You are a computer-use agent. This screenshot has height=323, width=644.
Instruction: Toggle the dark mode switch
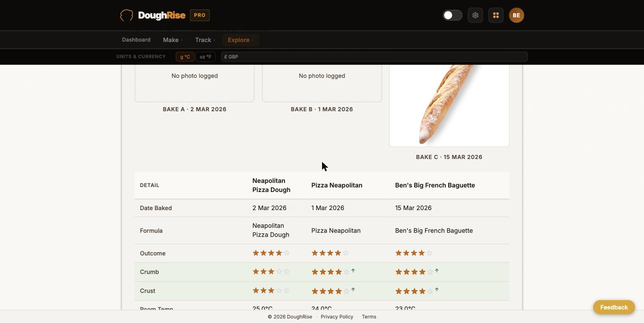pos(452,15)
